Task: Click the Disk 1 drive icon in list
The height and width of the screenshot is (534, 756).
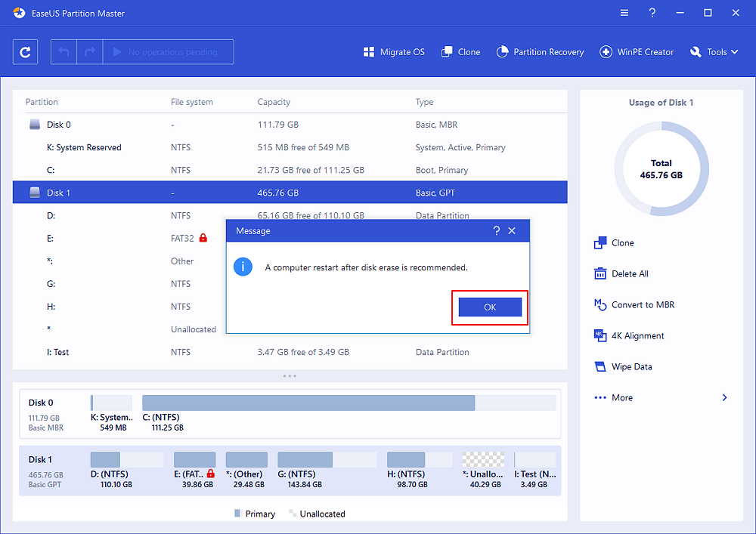Action: 35,193
